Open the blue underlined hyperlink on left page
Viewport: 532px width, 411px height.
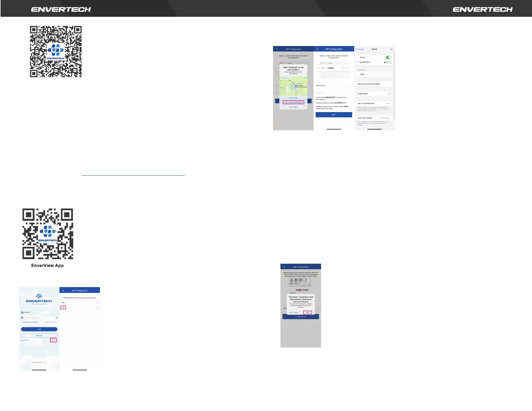pyautogui.click(x=133, y=175)
